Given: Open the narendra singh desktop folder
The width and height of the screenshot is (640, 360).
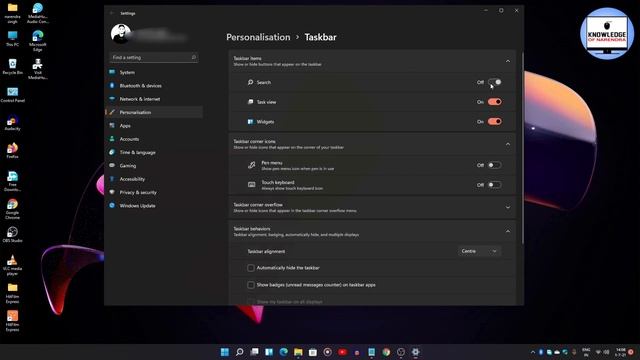Looking at the screenshot, I should point(12,13).
